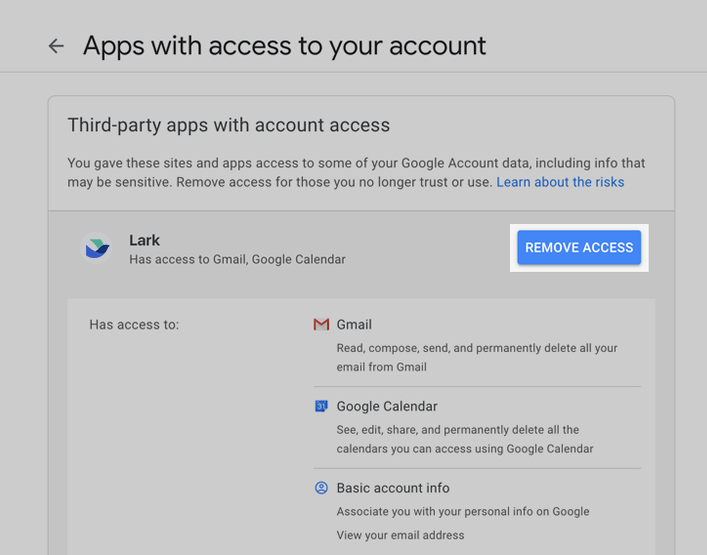Click the Gmail read, compose, send description
707x555 pixels.
tap(476, 357)
